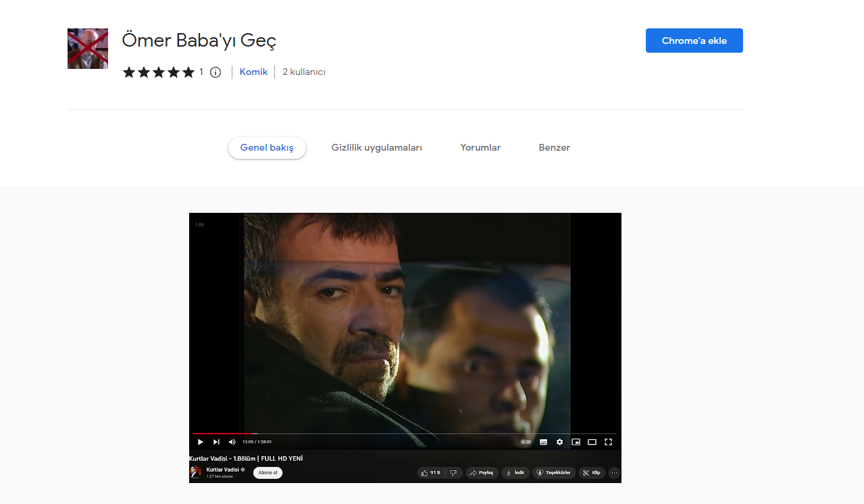This screenshot has height=504, width=864.
Task: Enable miniplayer mode icon
Action: coord(576,442)
